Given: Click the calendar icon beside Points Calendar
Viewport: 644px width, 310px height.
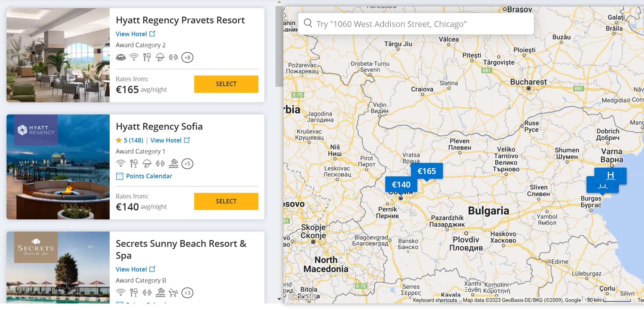Looking at the screenshot, I should click(119, 176).
